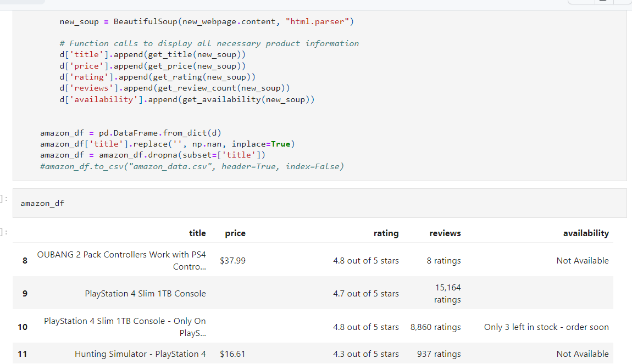Click the get_availability append code line
The image size is (632, 364).
187,99
